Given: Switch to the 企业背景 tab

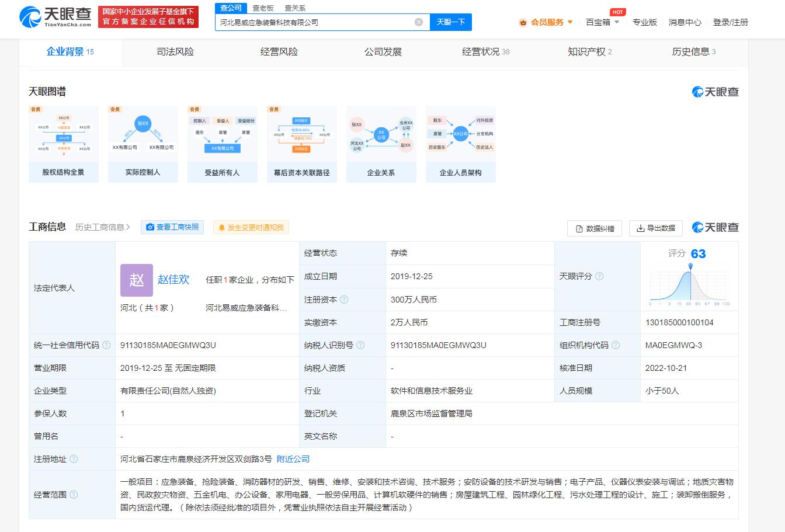Looking at the screenshot, I should [70, 52].
